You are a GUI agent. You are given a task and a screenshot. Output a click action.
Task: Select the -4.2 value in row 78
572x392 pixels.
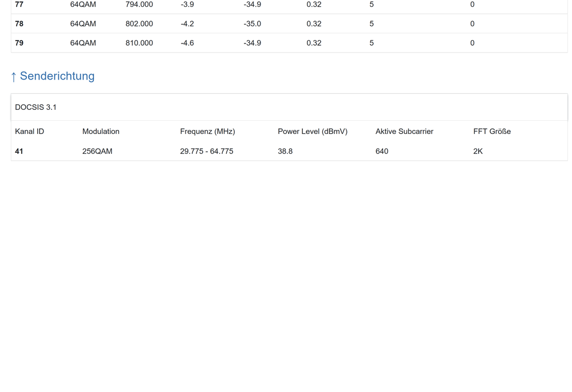click(187, 23)
